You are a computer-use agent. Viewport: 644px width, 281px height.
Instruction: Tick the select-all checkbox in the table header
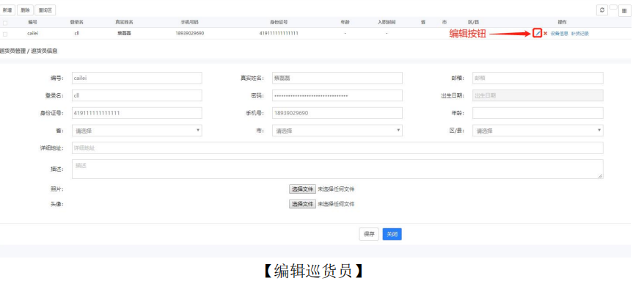[x=5, y=23]
